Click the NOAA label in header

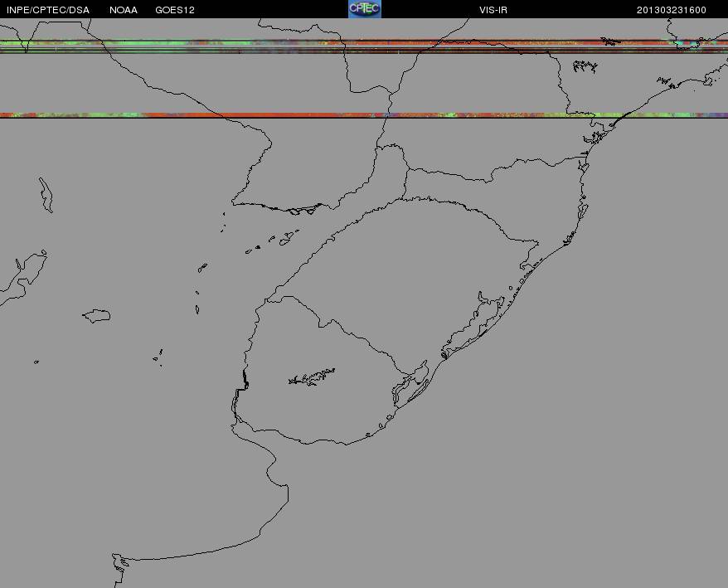point(124,10)
